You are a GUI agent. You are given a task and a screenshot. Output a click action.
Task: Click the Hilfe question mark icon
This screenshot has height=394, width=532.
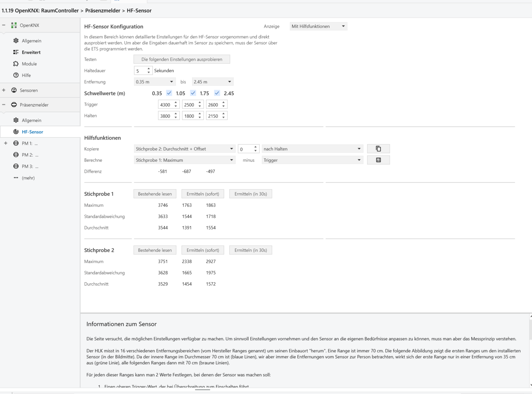coord(16,75)
